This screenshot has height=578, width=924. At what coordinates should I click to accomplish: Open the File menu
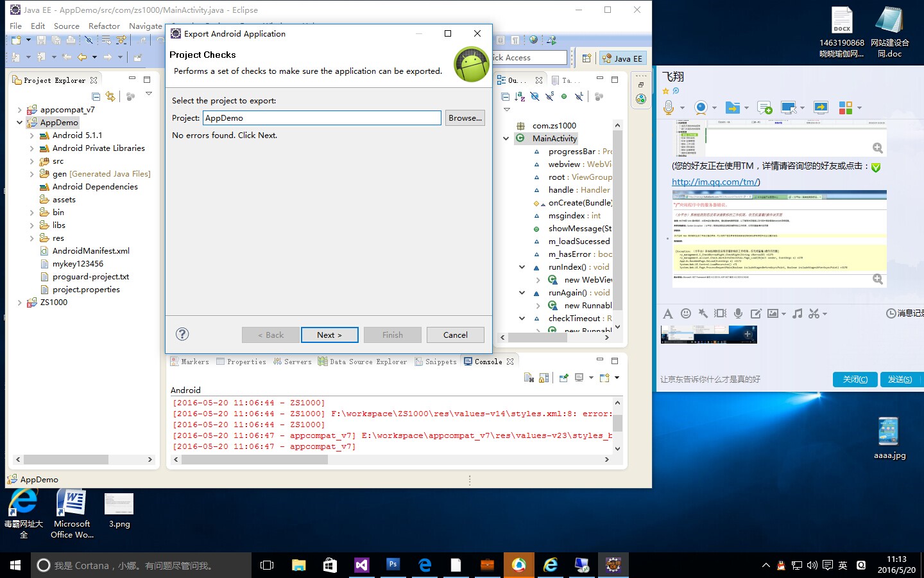click(16, 26)
